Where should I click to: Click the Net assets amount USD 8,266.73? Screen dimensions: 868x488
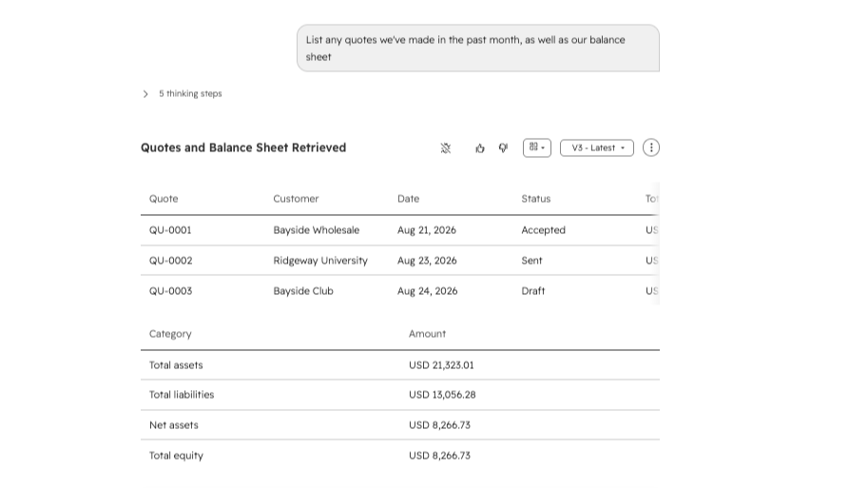click(439, 425)
